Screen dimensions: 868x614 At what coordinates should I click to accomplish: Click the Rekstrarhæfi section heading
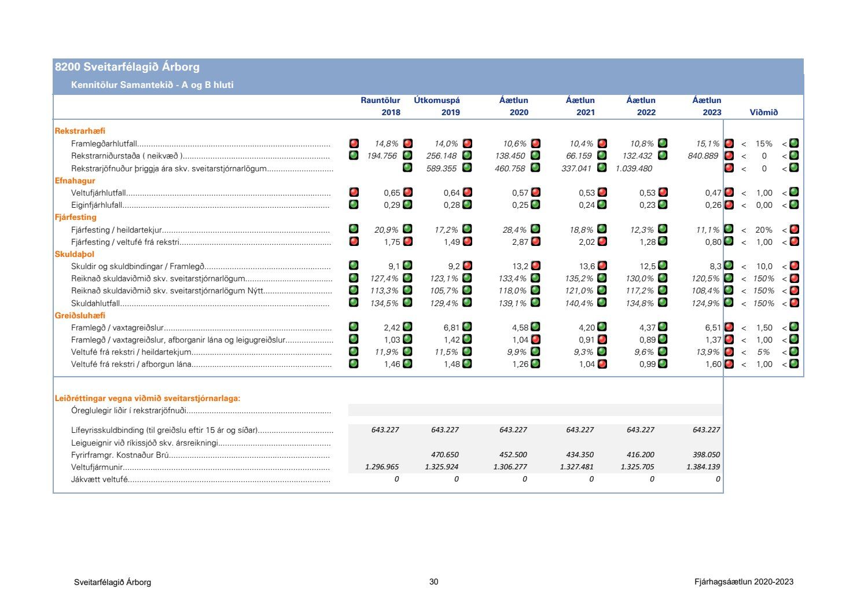(x=80, y=131)
